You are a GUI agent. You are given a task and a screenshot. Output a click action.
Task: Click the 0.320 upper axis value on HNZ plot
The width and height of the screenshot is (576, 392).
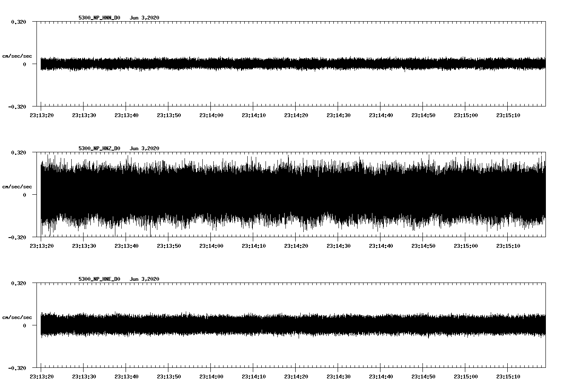pos(18,152)
